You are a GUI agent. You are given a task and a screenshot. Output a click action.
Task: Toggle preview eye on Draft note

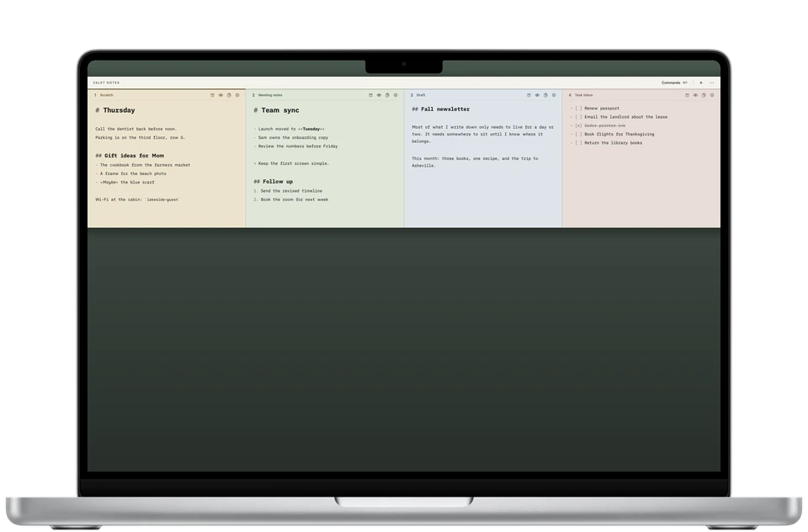(537, 95)
